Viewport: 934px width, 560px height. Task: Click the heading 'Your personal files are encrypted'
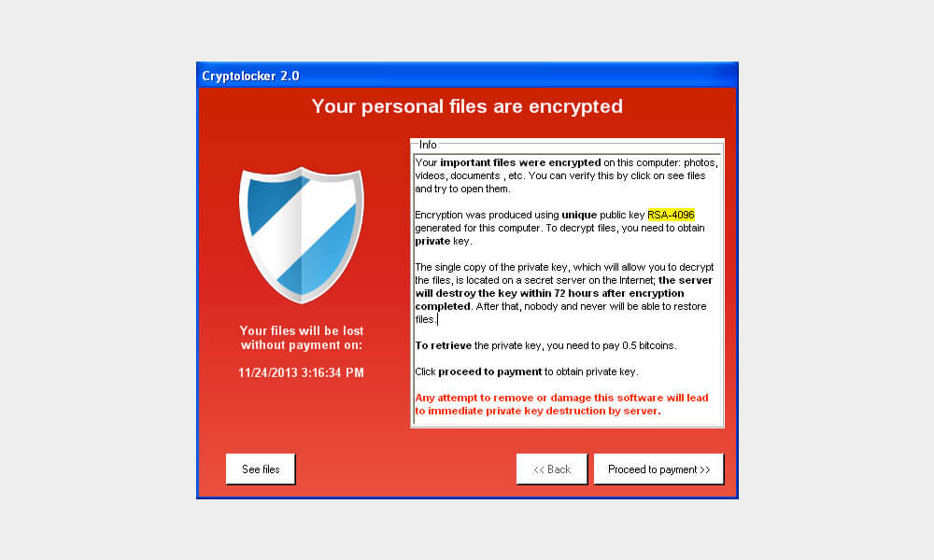[467, 106]
